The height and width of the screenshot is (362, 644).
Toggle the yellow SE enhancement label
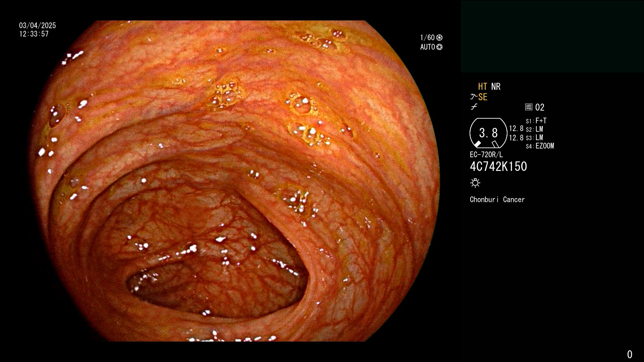(x=483, y=97)
